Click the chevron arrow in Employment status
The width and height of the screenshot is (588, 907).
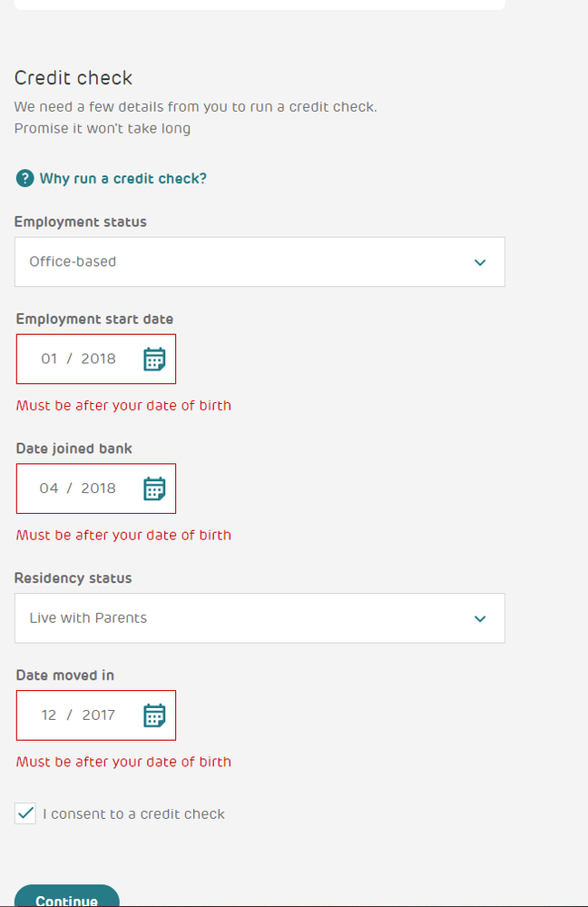(x=480, y=262)
